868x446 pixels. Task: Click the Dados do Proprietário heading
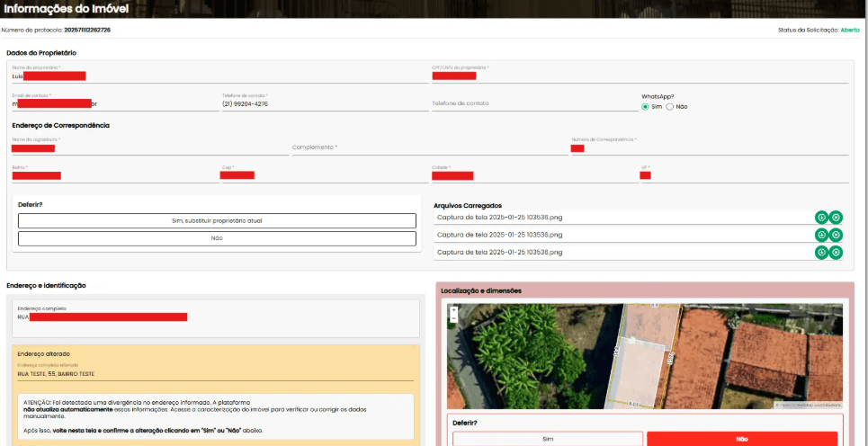pyautogui.click(x=41, y=52)
